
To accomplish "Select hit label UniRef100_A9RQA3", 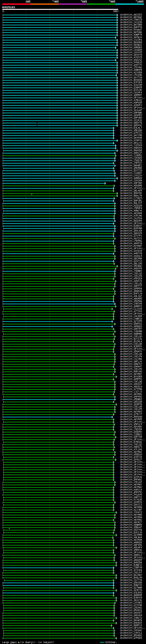I will point(131,48).
